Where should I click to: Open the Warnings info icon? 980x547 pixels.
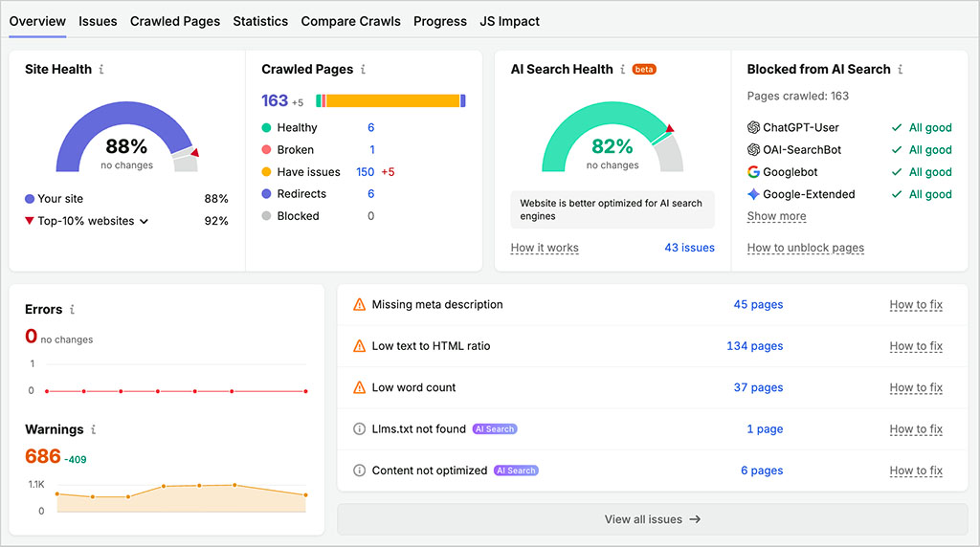pyautogui.click(x=93, y=429)
